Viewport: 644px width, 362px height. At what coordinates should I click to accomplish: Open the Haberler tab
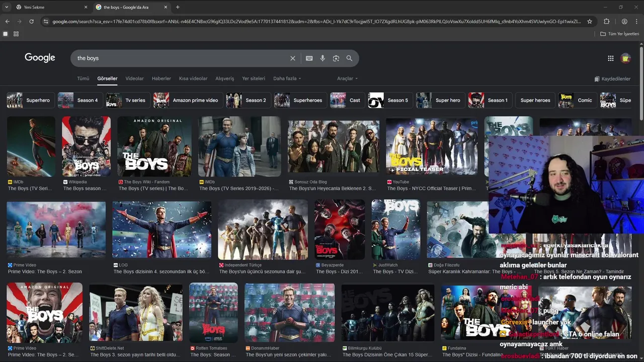click(162, 78)
